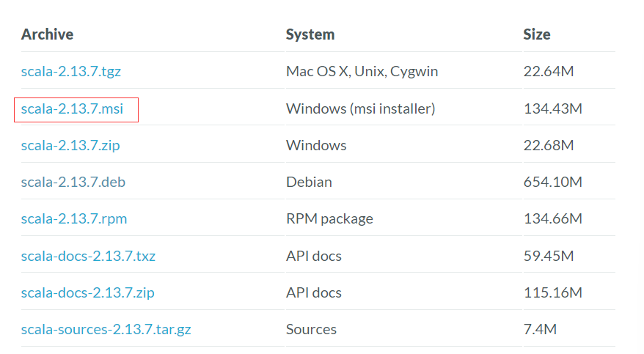Download scala-docs-2.13.7.txz API docs

tap(88, 256)
